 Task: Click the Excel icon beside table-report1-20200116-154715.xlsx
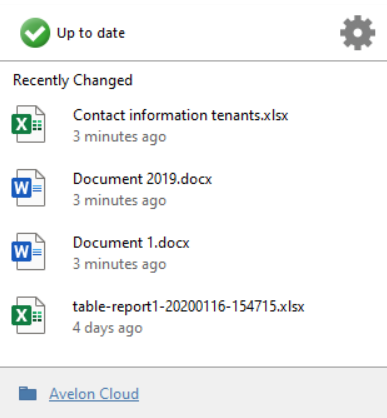(x=28, y=315)
